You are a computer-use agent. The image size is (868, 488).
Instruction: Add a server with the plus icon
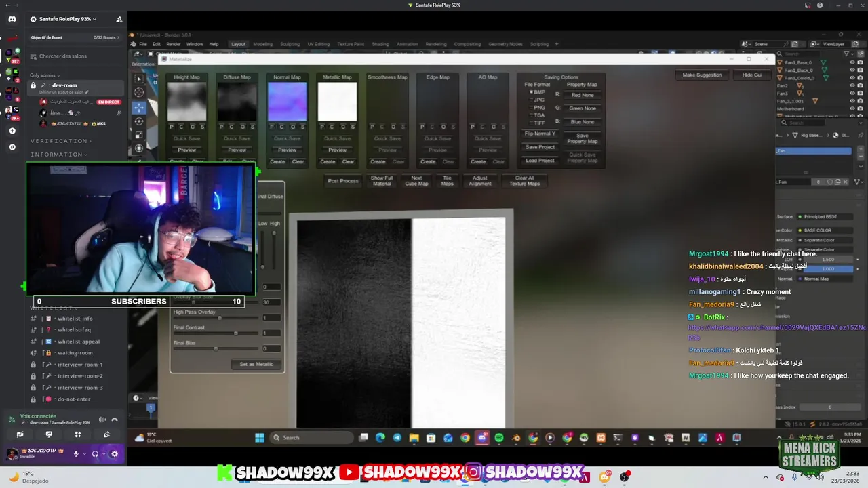click(12, 131)
